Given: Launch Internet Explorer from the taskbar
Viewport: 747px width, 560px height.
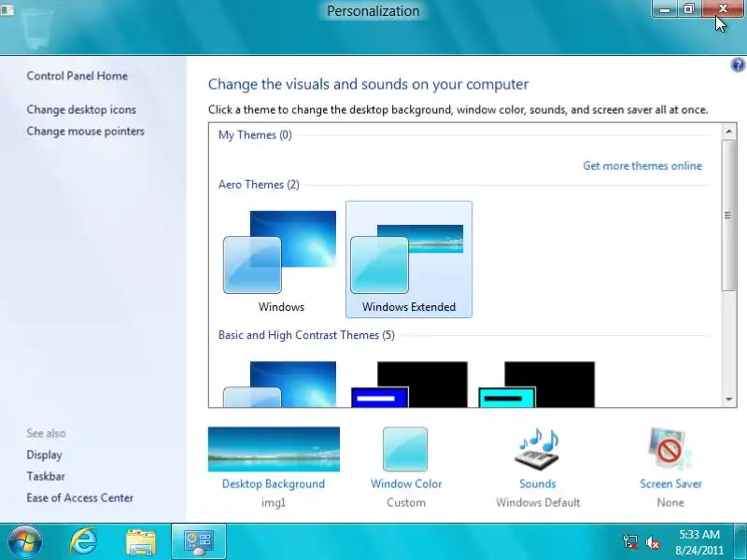Looking at the screenshot, I should (x=83, y=541).
